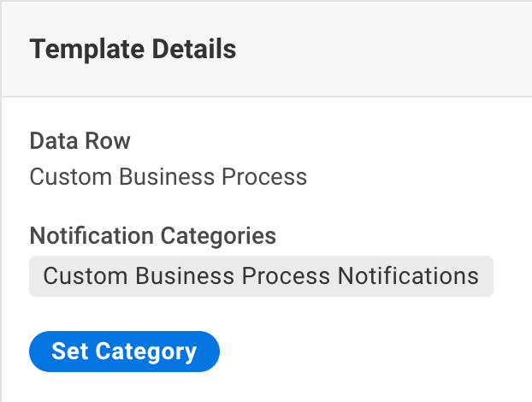Screen dimensions: 532x402
Task: Click the title text Template Details
Action: (x=133, y=50)
